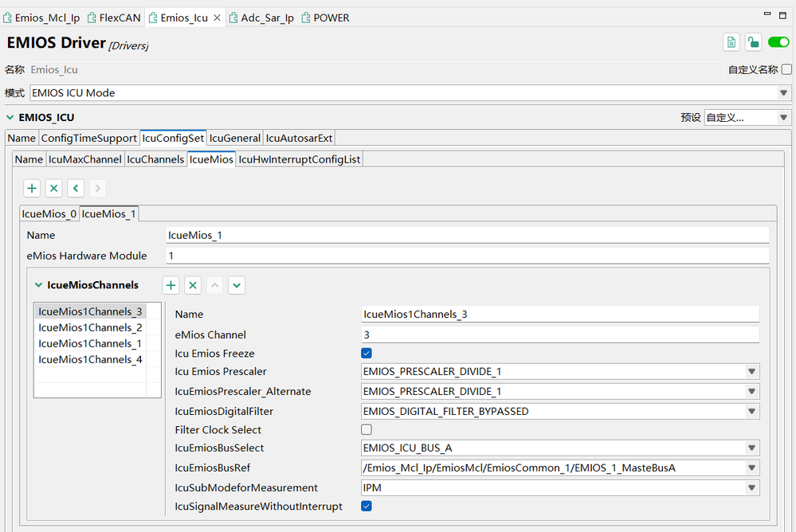Open the IcuGeneral tab
The height and width of the screenshot is (532, 796).
[234, 138]
